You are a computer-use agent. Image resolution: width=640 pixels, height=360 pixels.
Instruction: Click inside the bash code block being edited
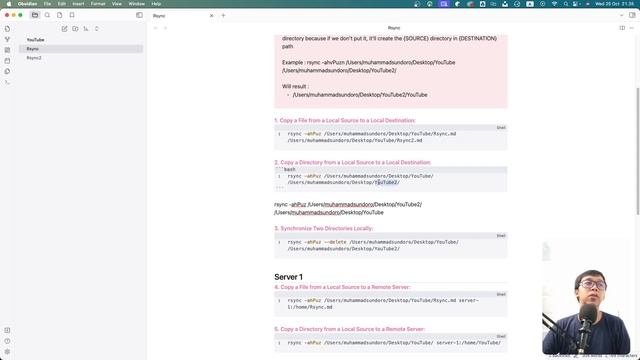(391, 179)
